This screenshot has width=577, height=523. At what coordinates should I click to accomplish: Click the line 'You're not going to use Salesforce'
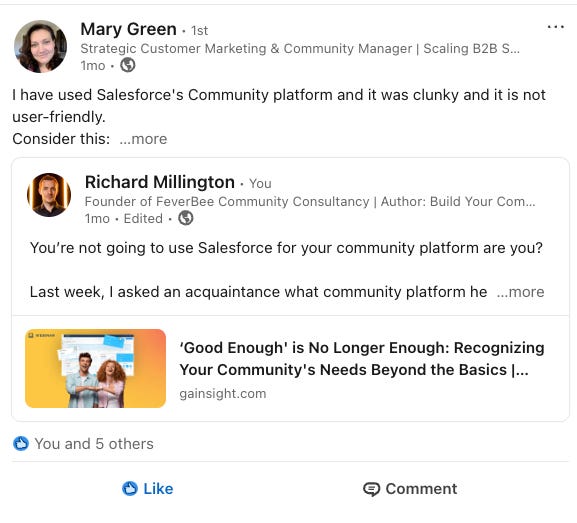tap(286, 248)
